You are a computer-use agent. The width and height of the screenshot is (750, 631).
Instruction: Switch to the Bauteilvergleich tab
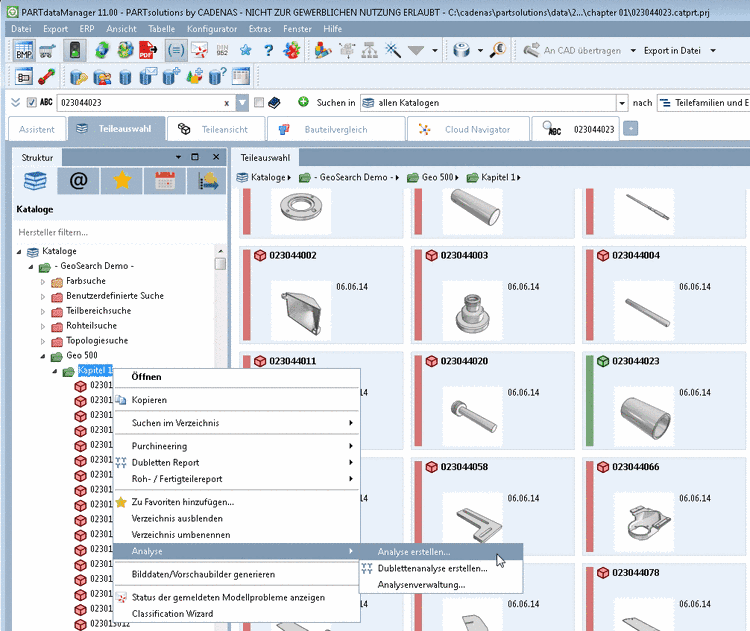336,129
